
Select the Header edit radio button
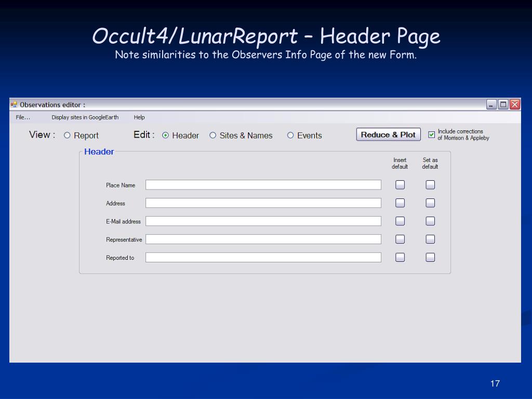coord(165,136)
